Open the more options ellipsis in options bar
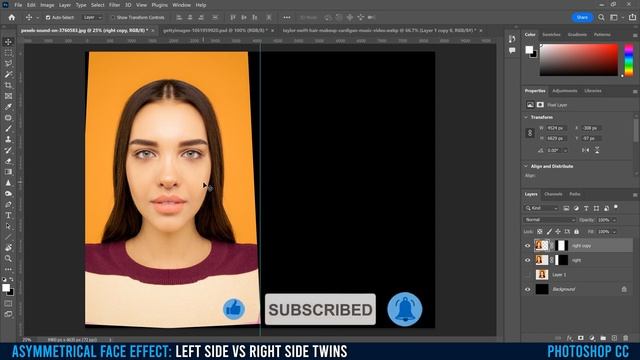The image size is (640, 360). coord(287,18)
